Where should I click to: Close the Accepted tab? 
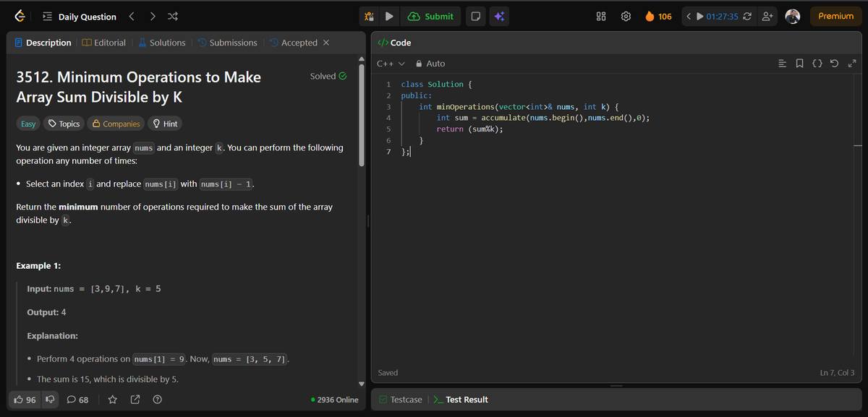coord(326,43)
